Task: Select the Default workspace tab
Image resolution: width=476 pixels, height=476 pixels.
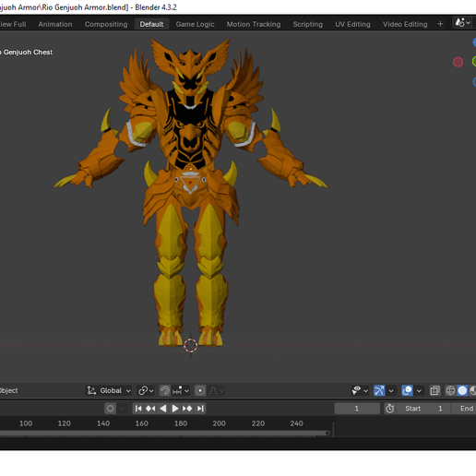Action: (x=151, y=24)
